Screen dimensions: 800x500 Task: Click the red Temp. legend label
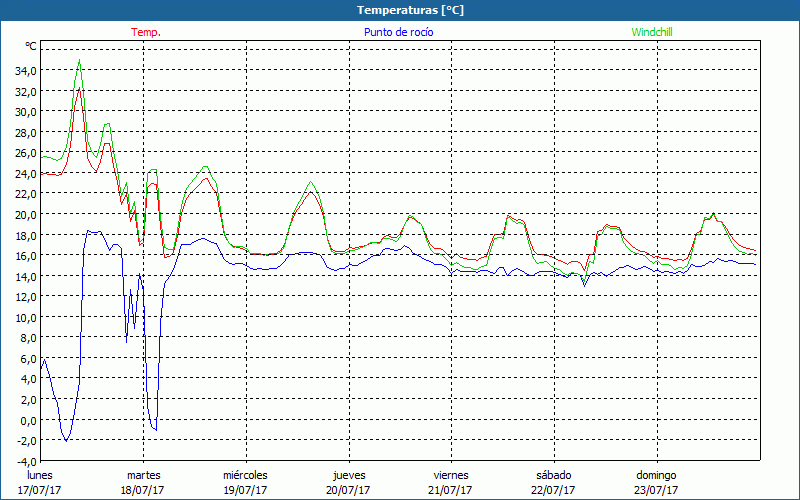[146, 32]
